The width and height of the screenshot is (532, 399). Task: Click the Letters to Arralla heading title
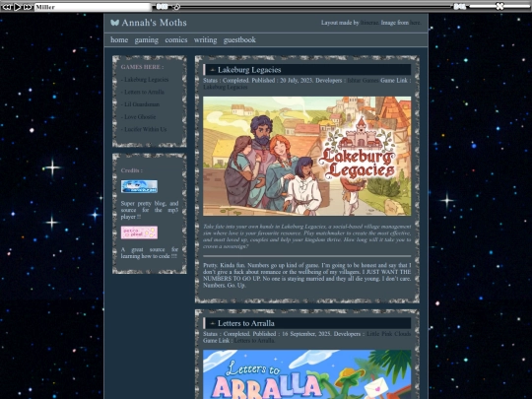pos(246,323)
